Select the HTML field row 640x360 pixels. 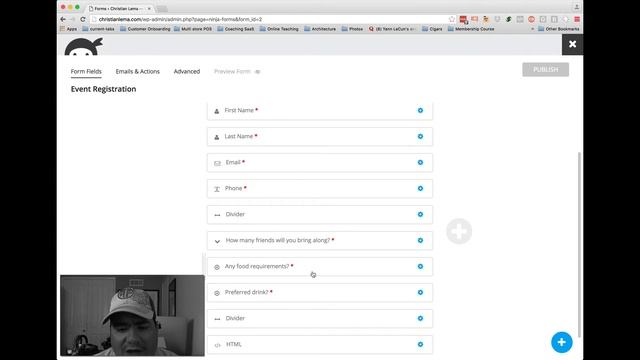click(x=320, y=344)
